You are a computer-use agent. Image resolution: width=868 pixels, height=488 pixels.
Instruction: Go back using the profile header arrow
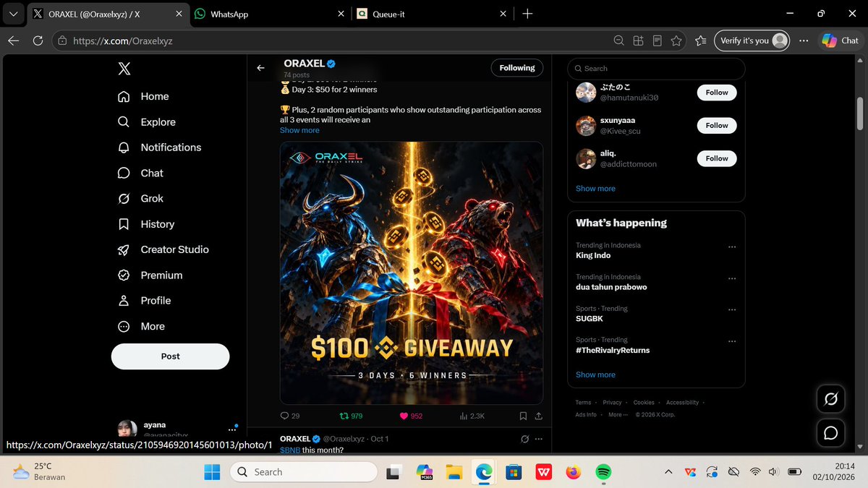coord(261,68)
